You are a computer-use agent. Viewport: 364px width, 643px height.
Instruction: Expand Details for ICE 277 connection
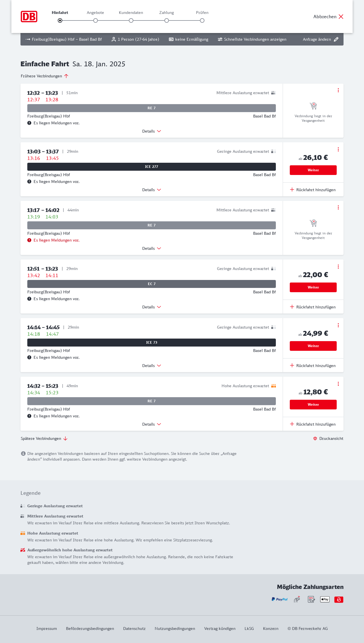click(x=152, y=190)
